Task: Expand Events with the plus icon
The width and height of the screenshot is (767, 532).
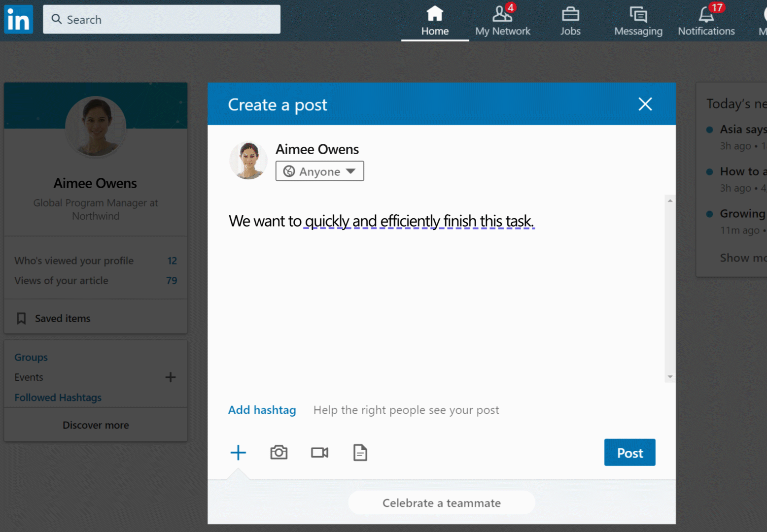Action: tap(171, 377)
